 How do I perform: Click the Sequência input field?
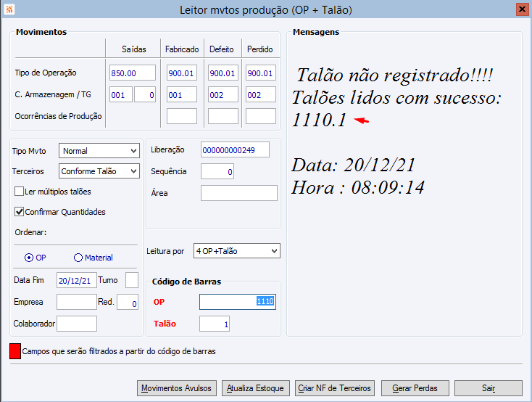point(217,171)
